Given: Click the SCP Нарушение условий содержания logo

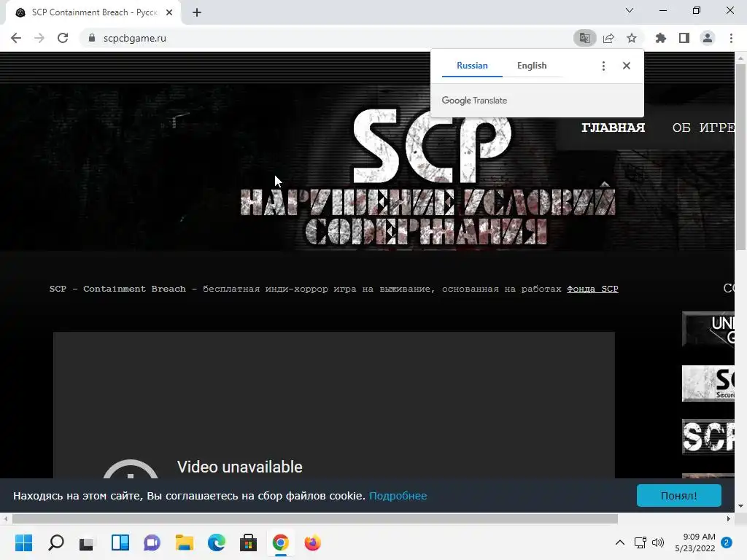Looking at the screenshot, I should [427, 177].
